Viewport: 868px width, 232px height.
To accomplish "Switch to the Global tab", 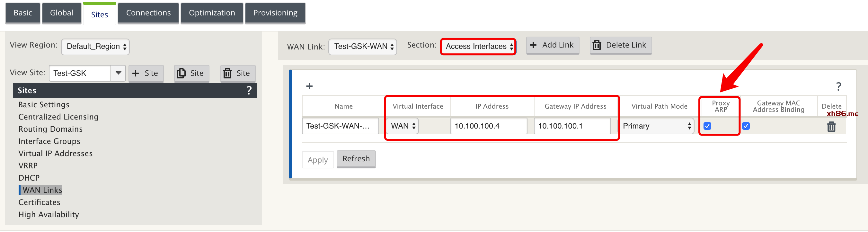I will click(62, 13).
